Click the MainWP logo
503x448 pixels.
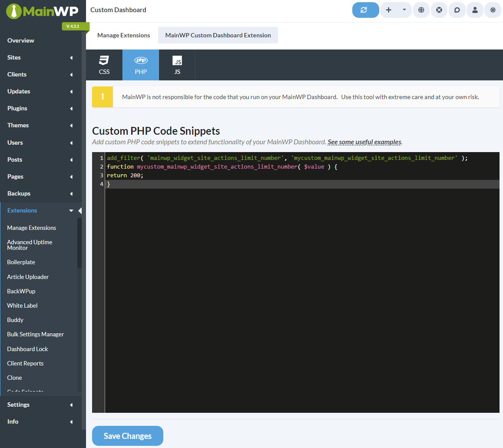click(x=41, y=11)
